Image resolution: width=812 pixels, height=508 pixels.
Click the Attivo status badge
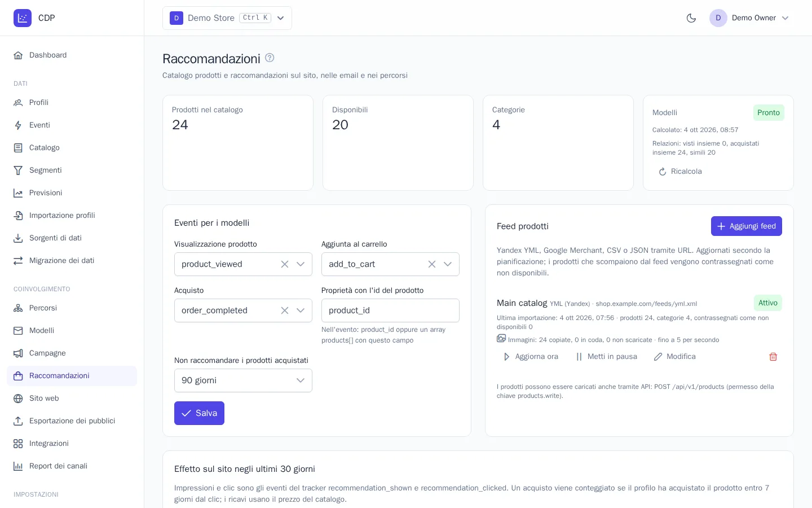pos(768,303)
